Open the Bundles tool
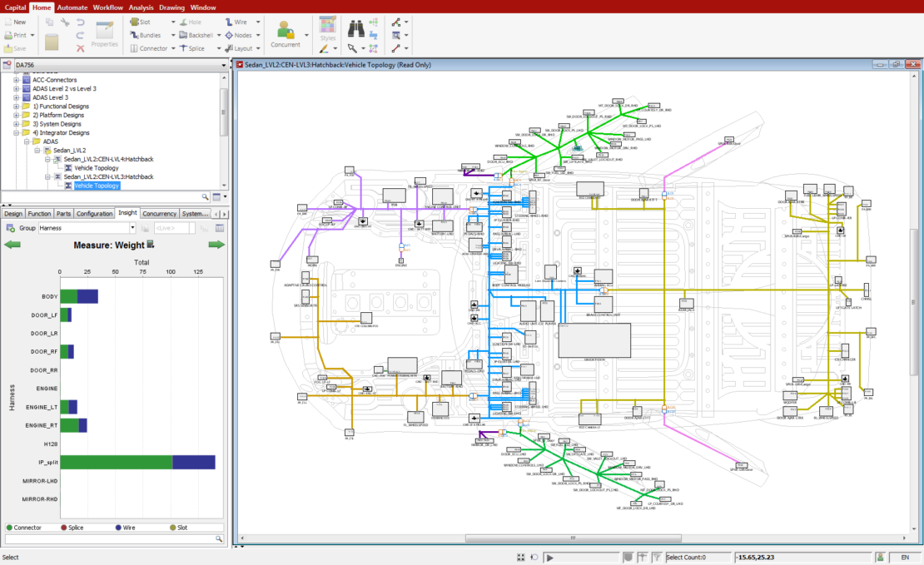The image size is (924, 565). click(147, 35)
